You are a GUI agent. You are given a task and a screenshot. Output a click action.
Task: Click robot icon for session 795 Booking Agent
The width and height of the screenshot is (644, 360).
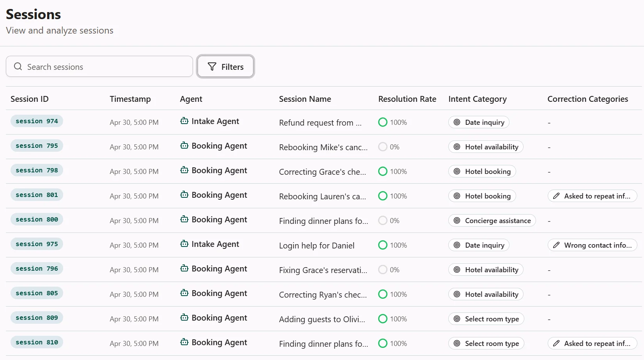tap(184, 145)
